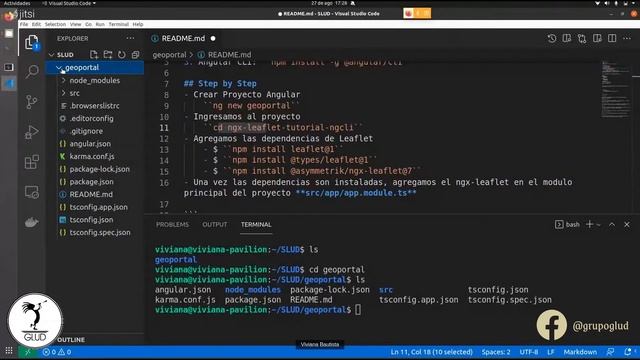Click Ln 11, Col 18 cursor position indicator

(x=431, y=352)
